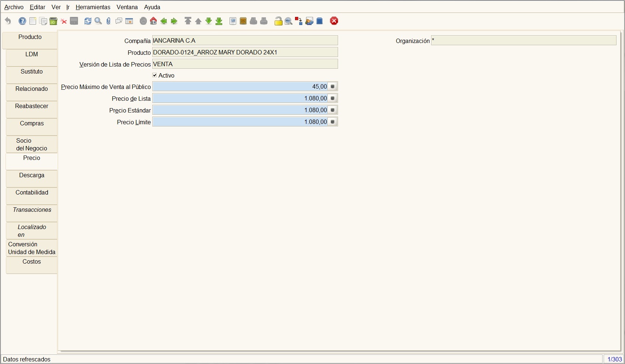Click the 1/303 record counter in status bar
This screenshot has height=364, width=625.
click(614, 359)
